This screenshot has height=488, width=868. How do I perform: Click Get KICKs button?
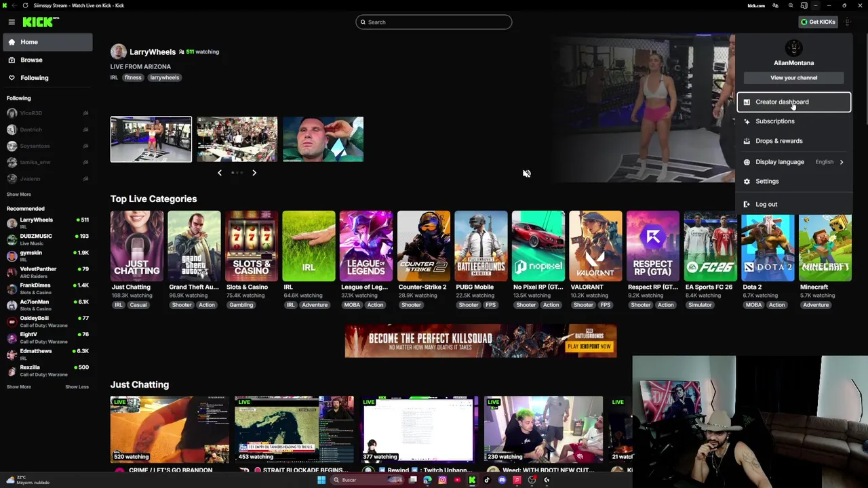point(818,22)
